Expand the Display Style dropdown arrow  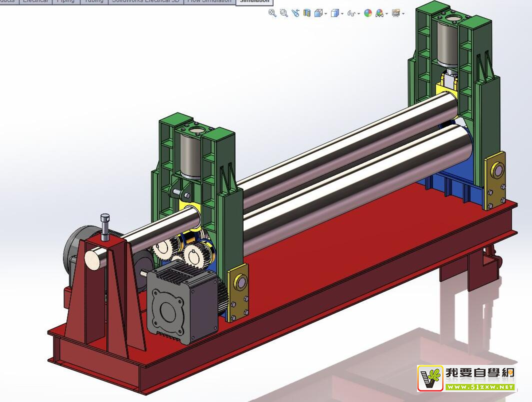tap(342, 14)
